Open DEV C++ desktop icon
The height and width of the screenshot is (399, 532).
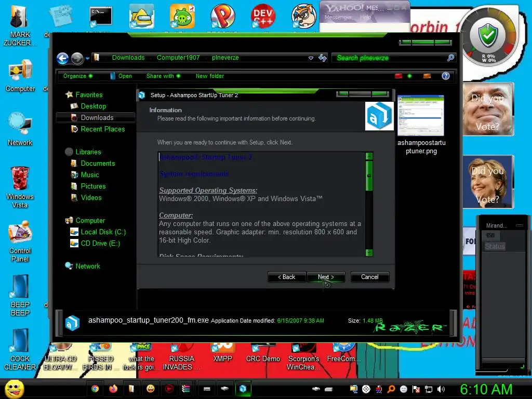click(x=263, y=16)
